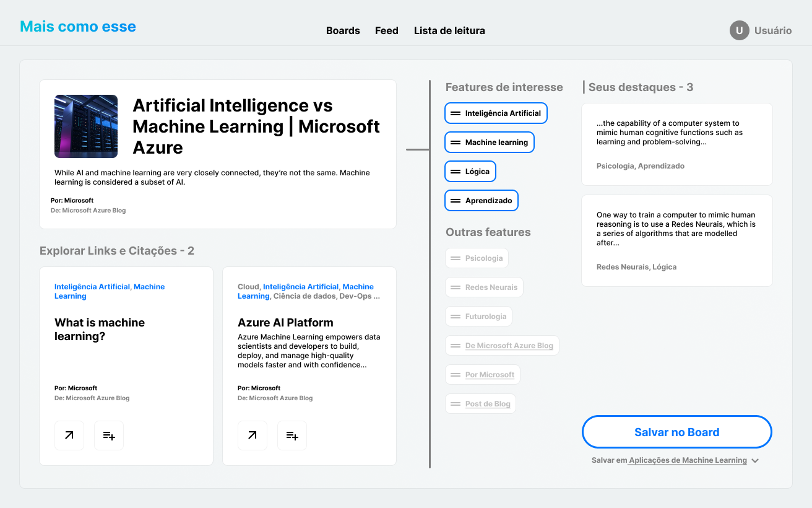Click 'What is machine learning?' card title
The image size is (812, 508).
100,330
